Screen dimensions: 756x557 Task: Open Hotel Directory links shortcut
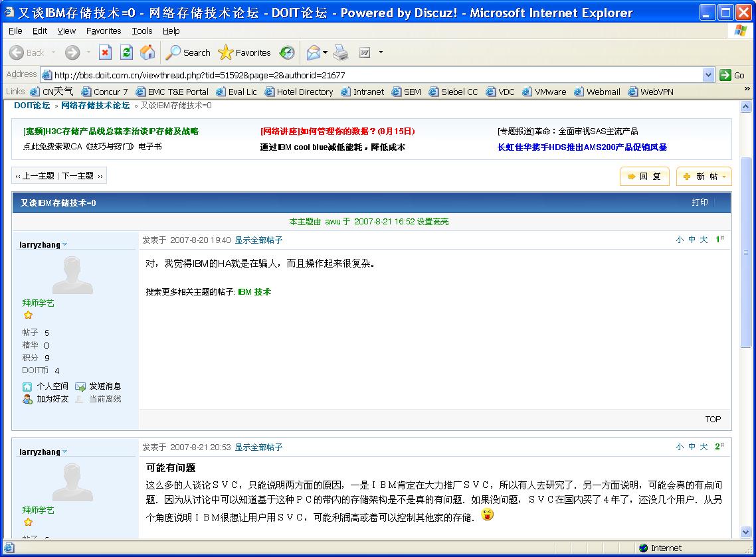299,92
